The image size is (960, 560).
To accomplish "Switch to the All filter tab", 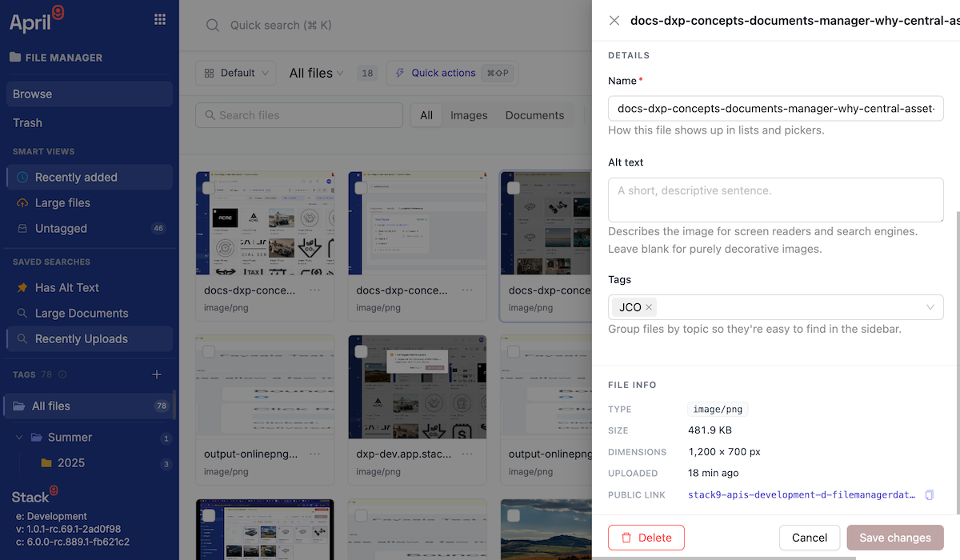I will pyautogui.click(x=426, y=115).
